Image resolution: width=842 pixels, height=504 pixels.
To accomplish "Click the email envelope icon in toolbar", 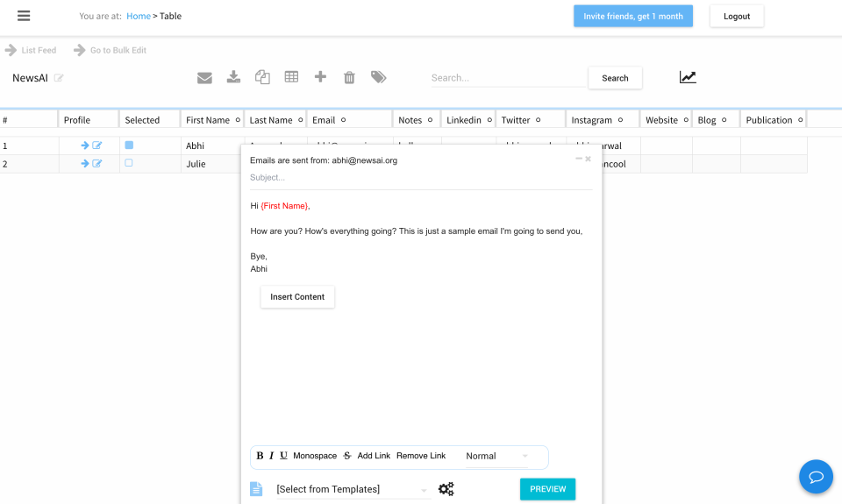I will click(x=204, y=77).
